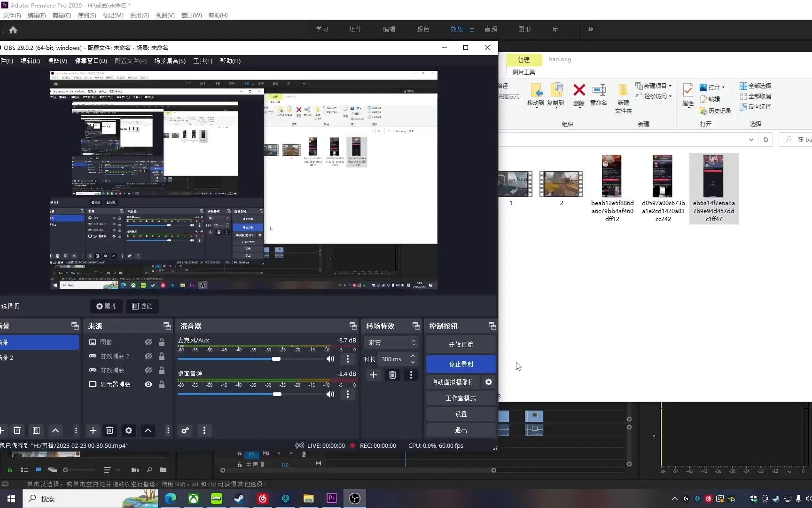This screenshot has width=812, height=508.
Task: Expand Explorer 打开 dropdown arrow
Action: coord(724,87)
